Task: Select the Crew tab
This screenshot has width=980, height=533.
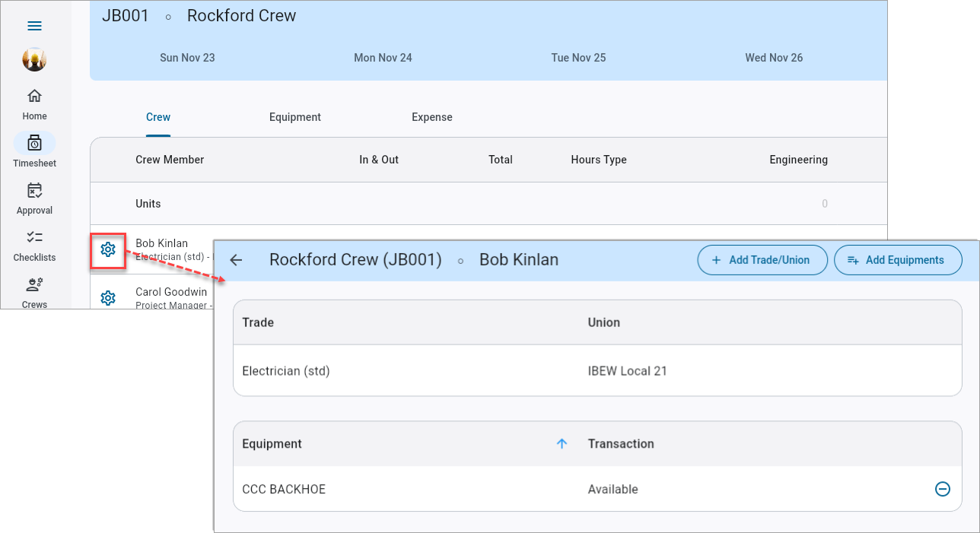Action: coord(157,117)
